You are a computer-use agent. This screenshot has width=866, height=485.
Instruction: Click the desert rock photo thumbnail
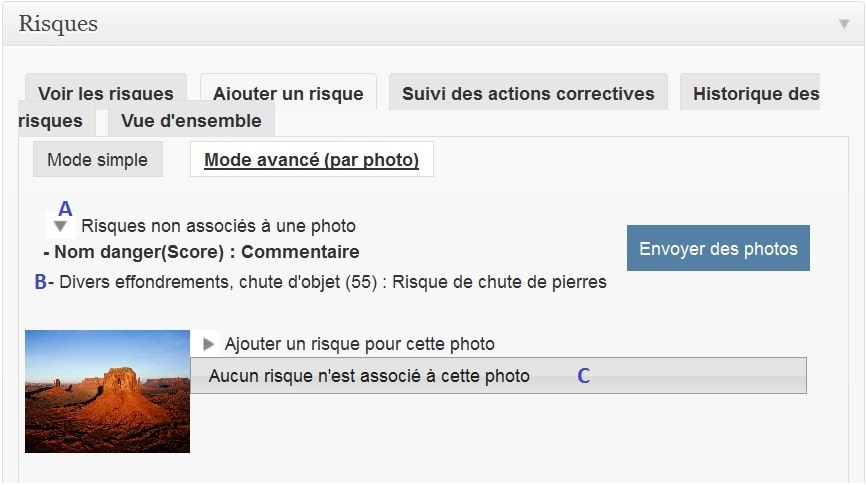point(107,391)
